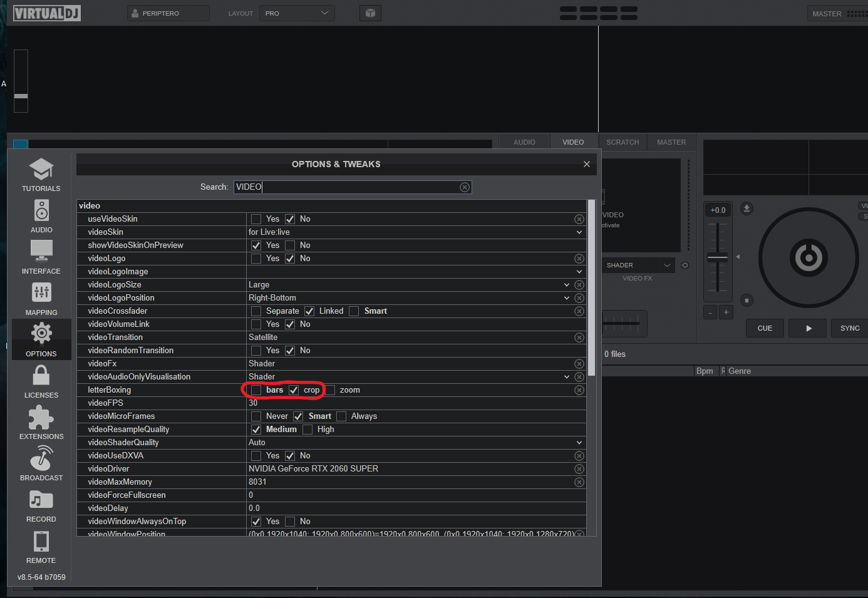Open the Extensions puzzle piece icon

coord(41,417)
